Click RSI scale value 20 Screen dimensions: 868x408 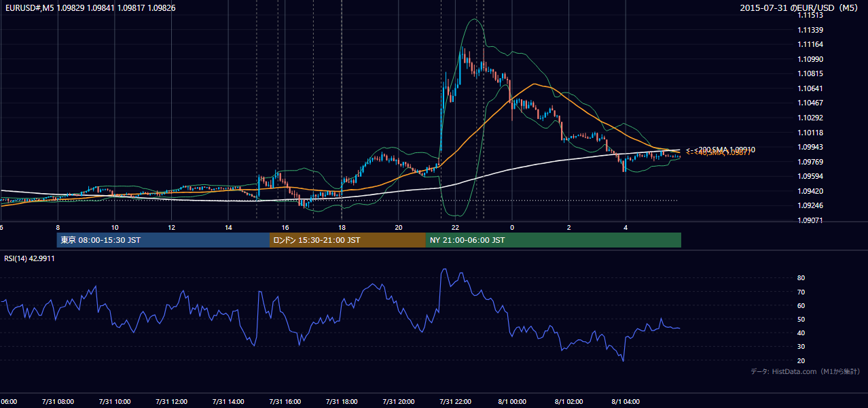(801, 360)
